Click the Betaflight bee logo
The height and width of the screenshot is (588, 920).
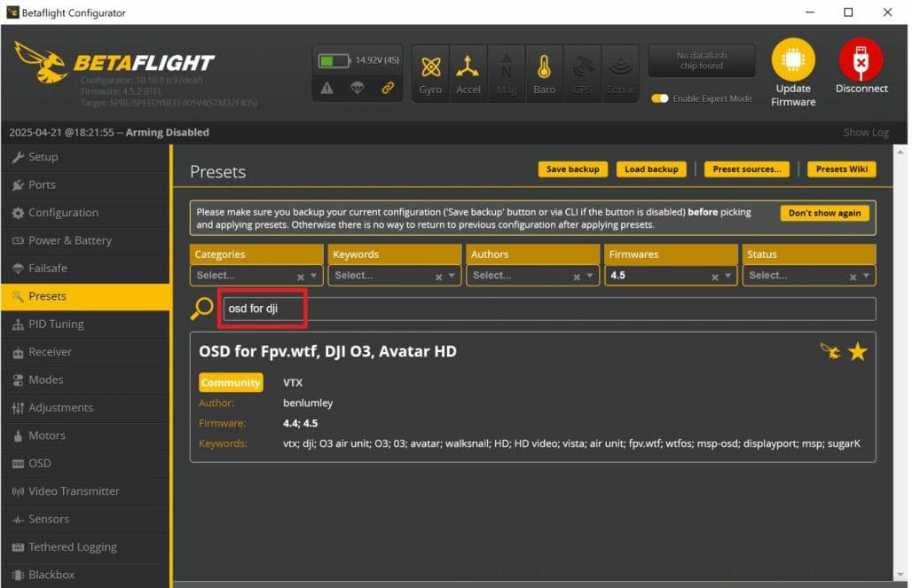coord(40,62)
